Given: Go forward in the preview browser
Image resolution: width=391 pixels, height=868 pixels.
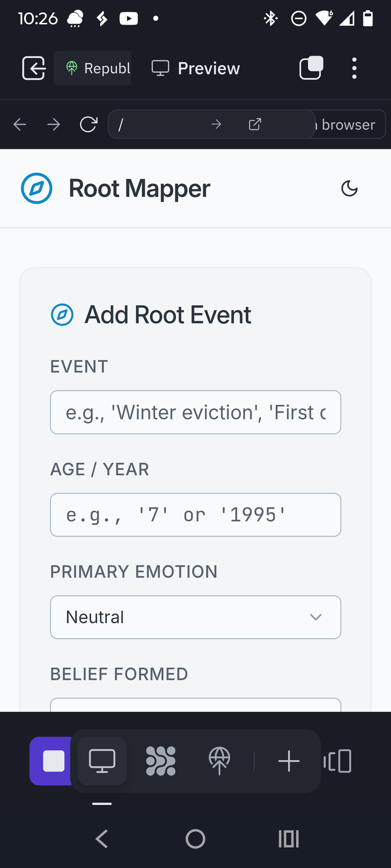Looking at the screenshot, I should pos(54,125).
